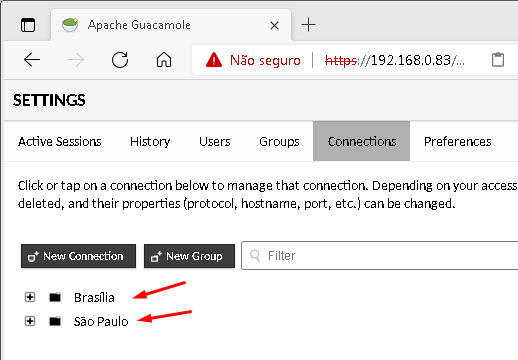The image size is (518, 360).
Task: Click the clipboard icon in address bar
Action: (498, 60)
